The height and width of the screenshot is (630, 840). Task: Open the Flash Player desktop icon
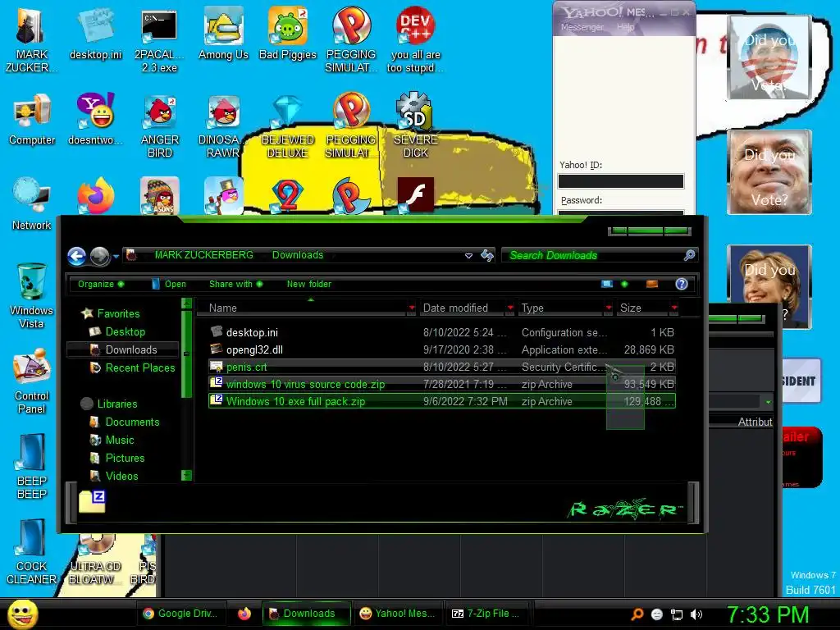tap(416, 195)
